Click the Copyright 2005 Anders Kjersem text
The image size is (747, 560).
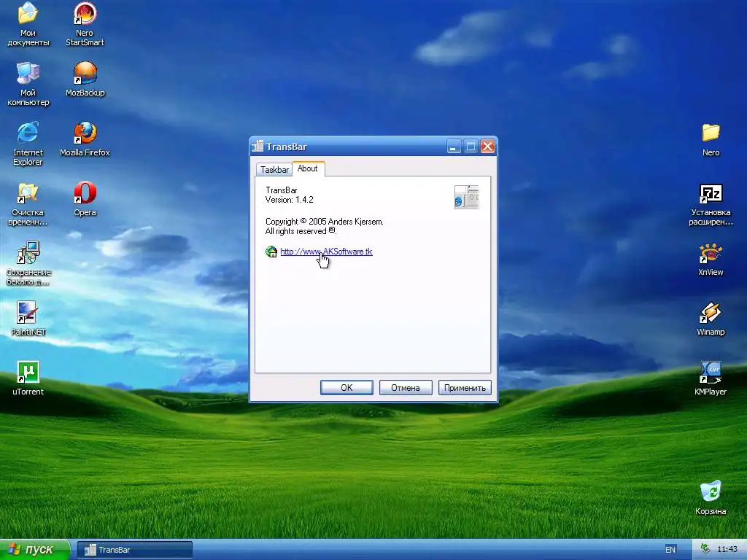click(x=325, y=222)
